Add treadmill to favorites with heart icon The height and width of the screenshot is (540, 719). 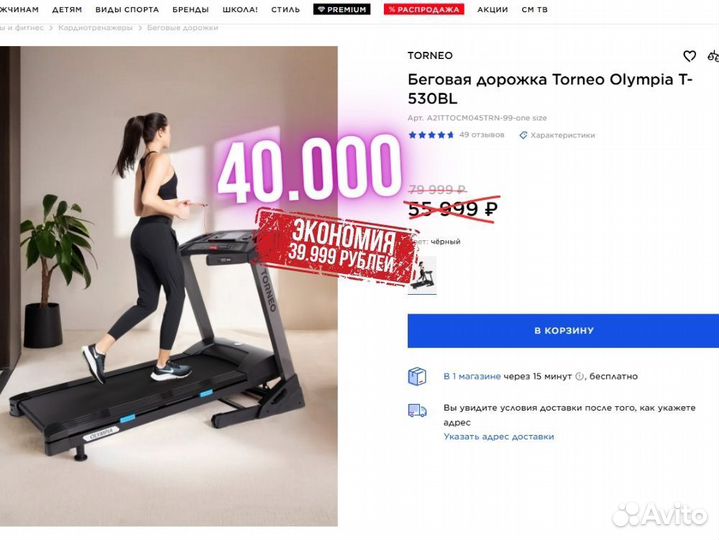click(x=689, y=56)
